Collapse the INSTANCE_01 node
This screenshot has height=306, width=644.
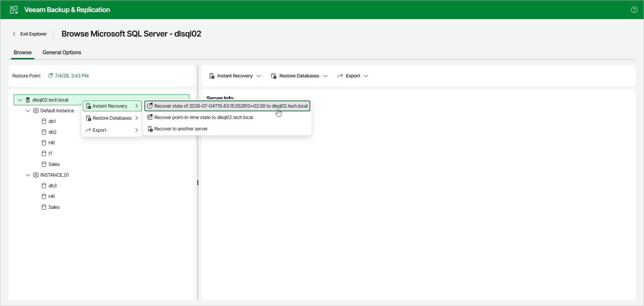click(28, 175)
